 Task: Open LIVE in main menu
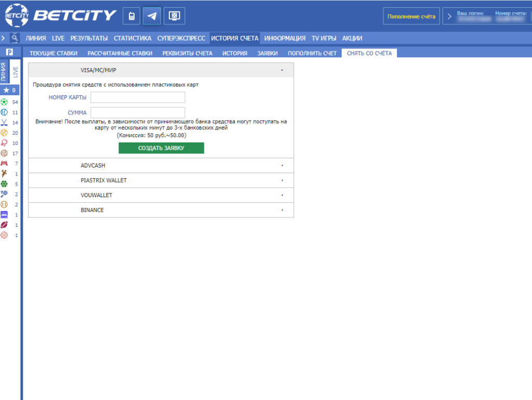pos(58,38)
